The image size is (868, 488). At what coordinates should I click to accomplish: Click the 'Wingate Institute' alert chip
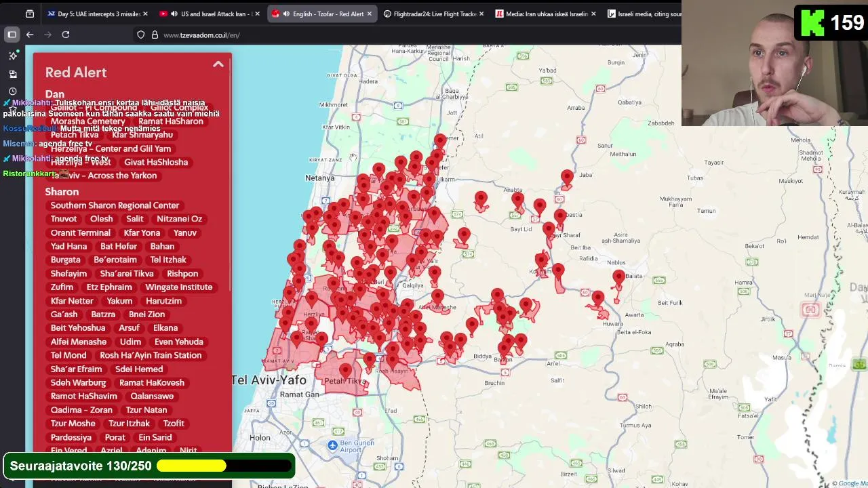[x=178, y=287]
